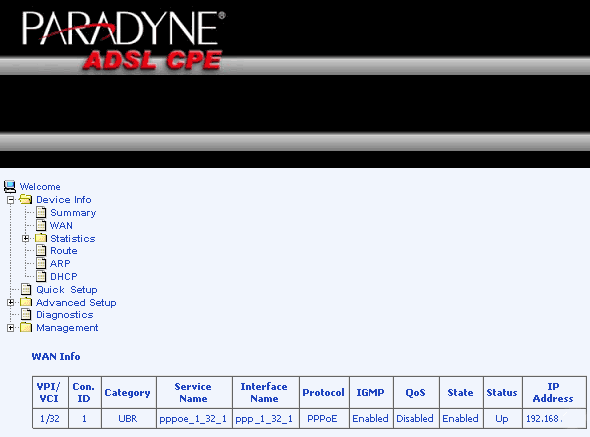
Task: Open the Quick Setup page
Action: point(67,289)
